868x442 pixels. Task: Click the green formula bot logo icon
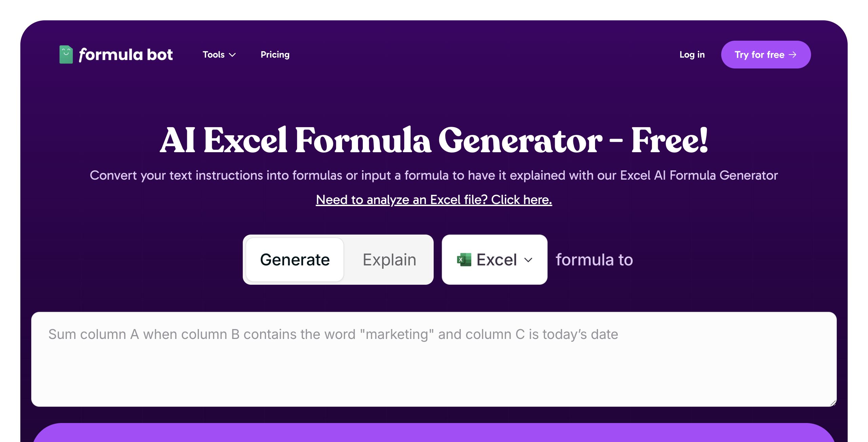point(66,55)
